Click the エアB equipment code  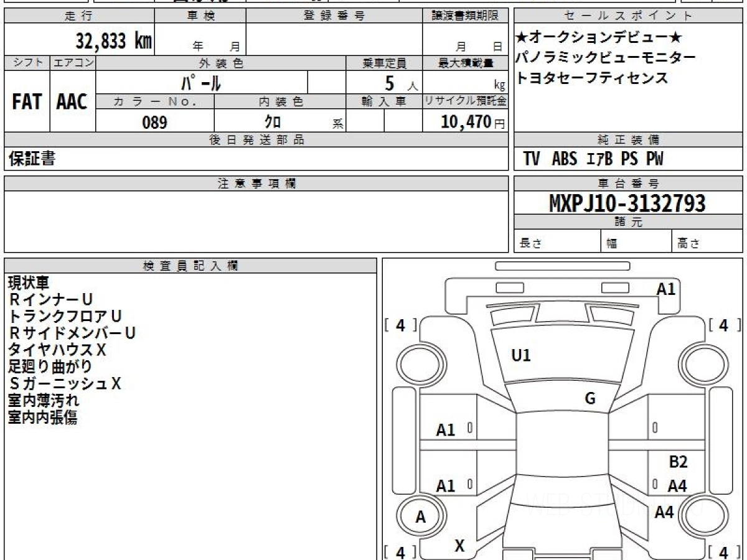(600, 159)
